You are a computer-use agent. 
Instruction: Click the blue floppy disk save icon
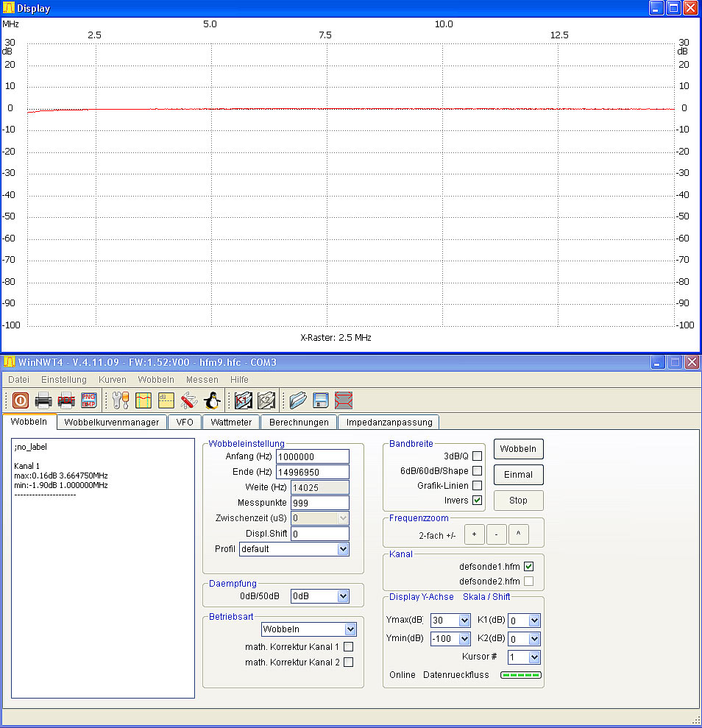click(321, 400)
